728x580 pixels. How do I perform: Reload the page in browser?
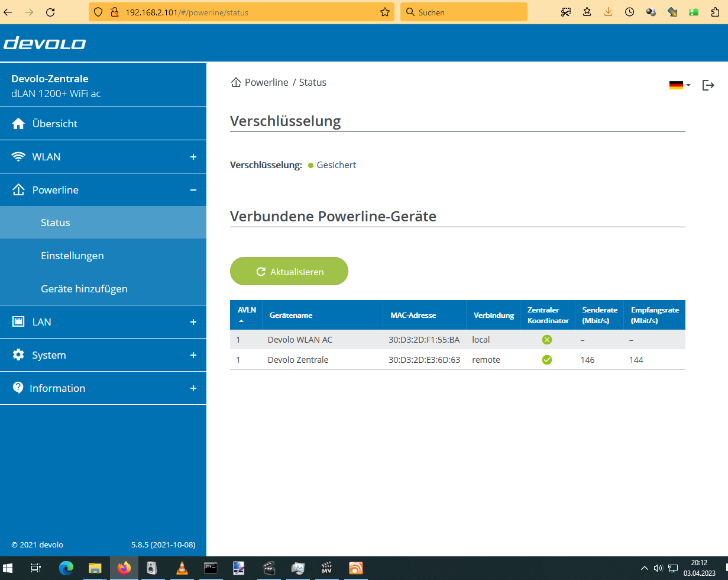[x=50, y=12]
